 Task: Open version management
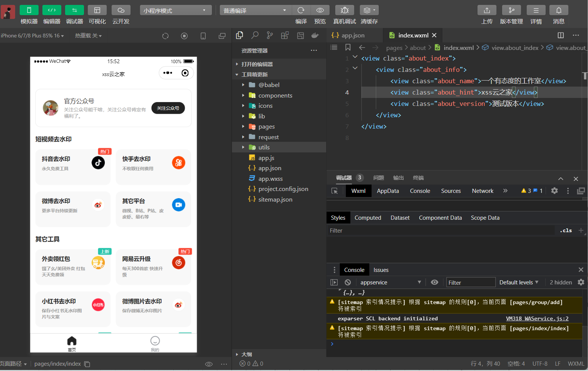click(x=512, y=10)
